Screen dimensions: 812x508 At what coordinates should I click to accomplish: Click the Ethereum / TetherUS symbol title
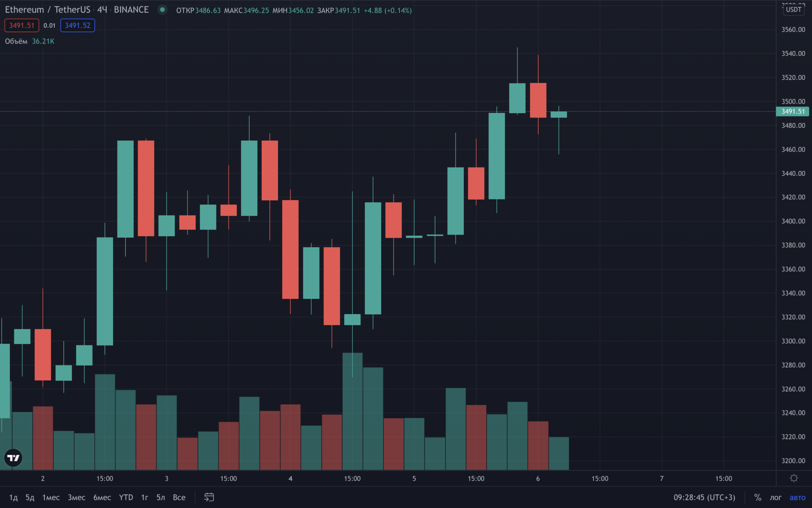tap(48, 10)
